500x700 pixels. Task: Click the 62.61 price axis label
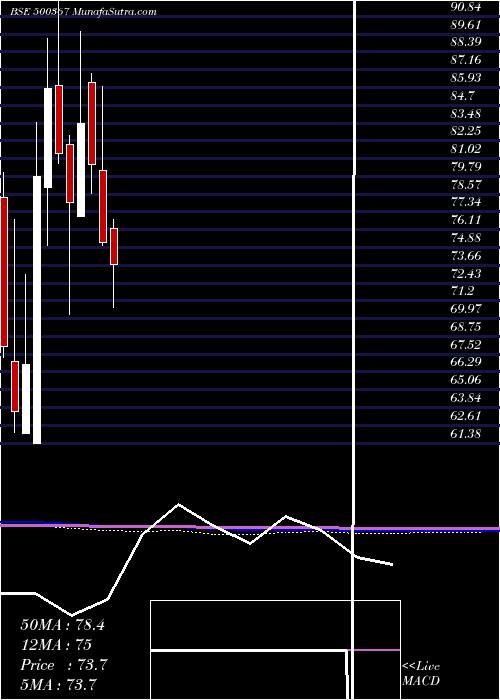(466, 416)
